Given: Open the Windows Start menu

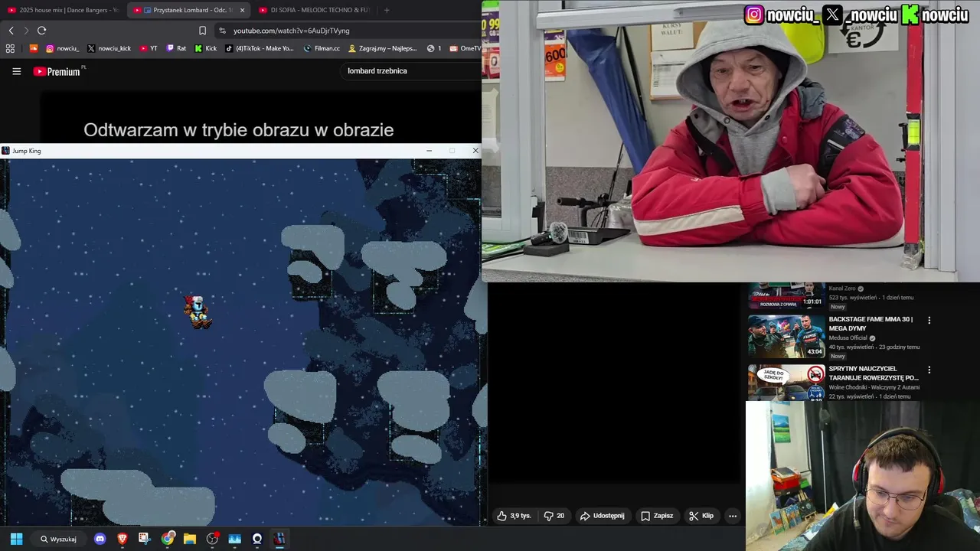Looking at the screenshot, I should pyautogui.click(x=16, y=539).
